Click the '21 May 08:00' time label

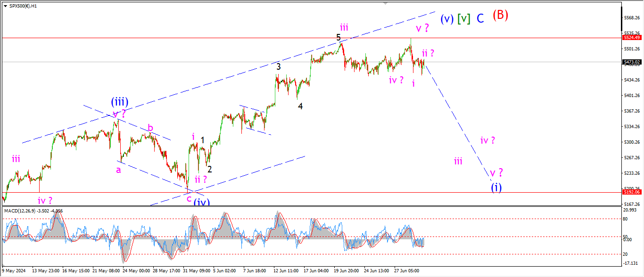pyautogui.click(x=107, y=271)
